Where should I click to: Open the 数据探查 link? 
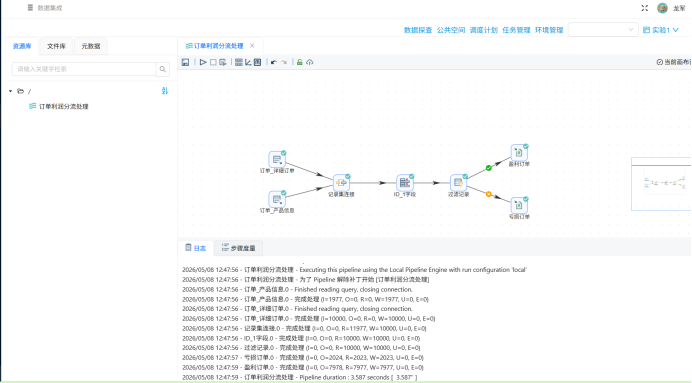tap(418, 30)
